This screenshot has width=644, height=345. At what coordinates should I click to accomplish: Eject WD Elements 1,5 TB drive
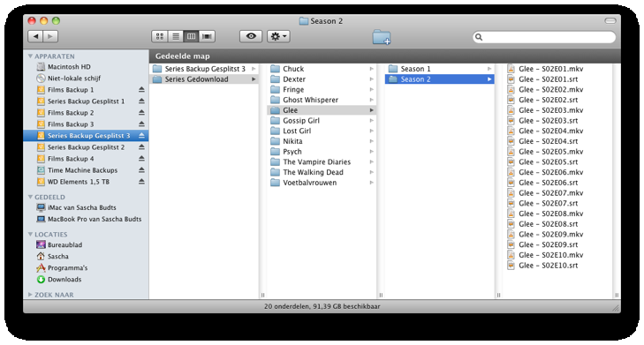point(141,182)
